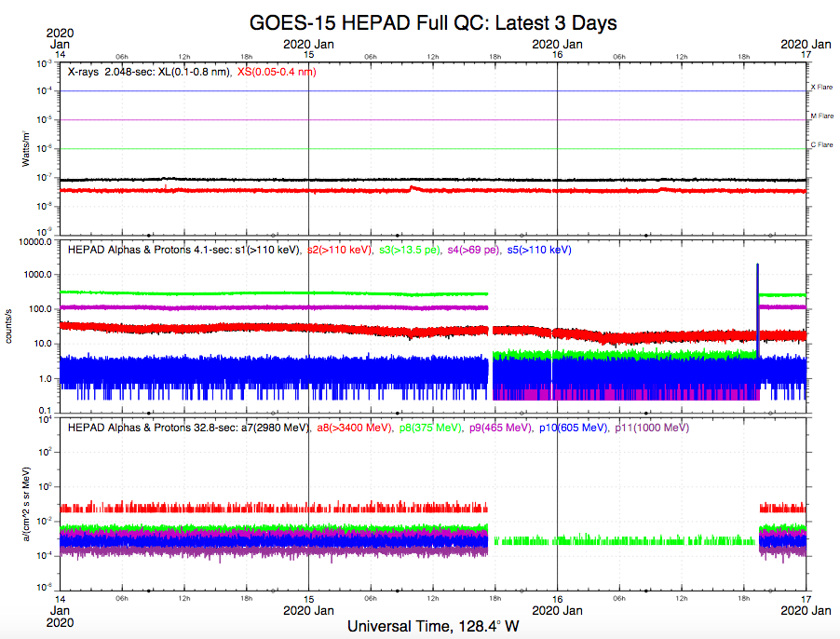Click the top-right '2020 Jan' label above 17
Image resolution: width=840 pixels, height=639 pixels.
(806, 45)
